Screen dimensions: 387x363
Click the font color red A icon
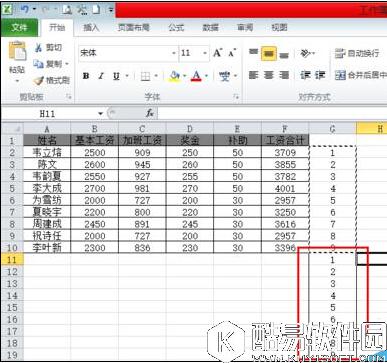197,76
